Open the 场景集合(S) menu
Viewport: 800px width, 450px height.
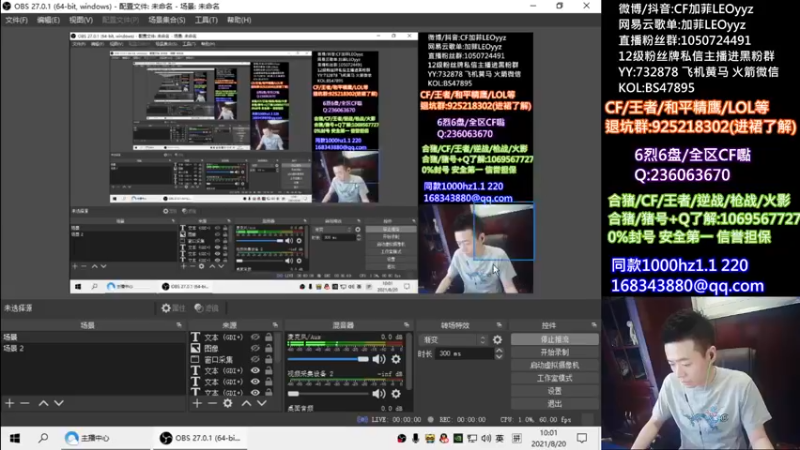[167, 20]
